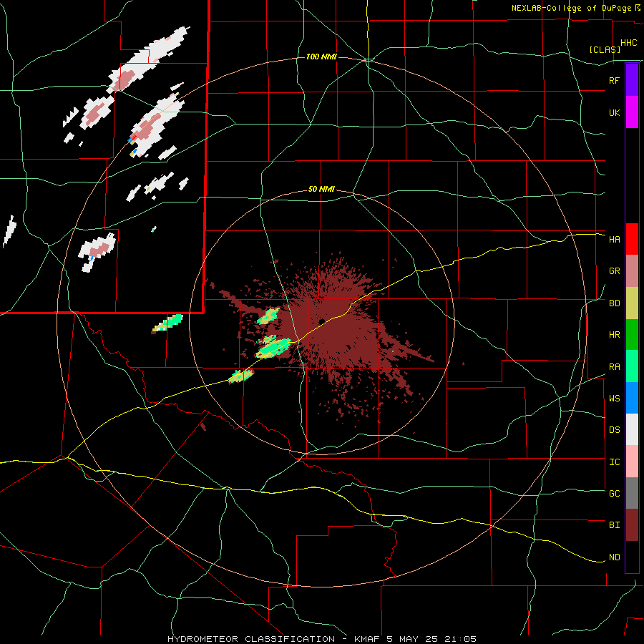Select the GR salmon legend swatch
Image resolution: width=644 pixels, height=644 pixels.
click(632, 271)
